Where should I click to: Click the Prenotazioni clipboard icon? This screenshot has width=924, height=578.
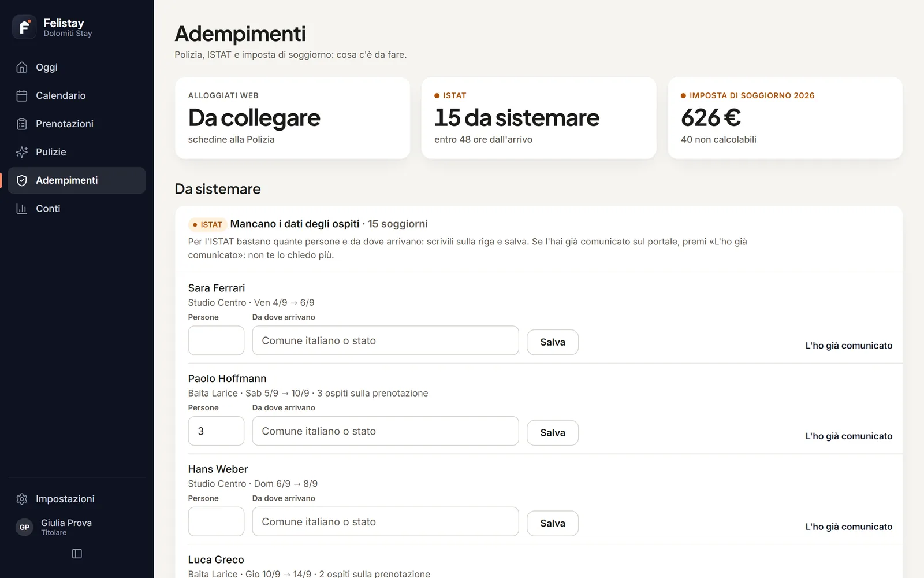22,124
